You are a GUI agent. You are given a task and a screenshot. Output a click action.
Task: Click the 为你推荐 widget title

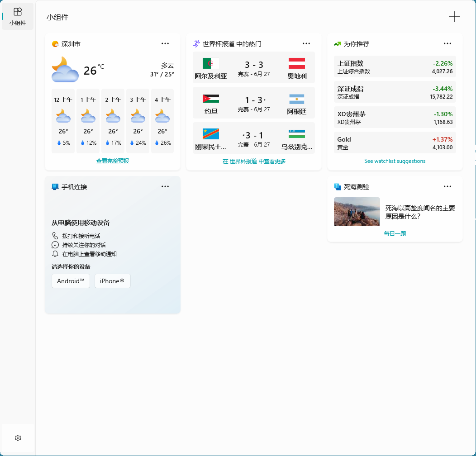357,44
